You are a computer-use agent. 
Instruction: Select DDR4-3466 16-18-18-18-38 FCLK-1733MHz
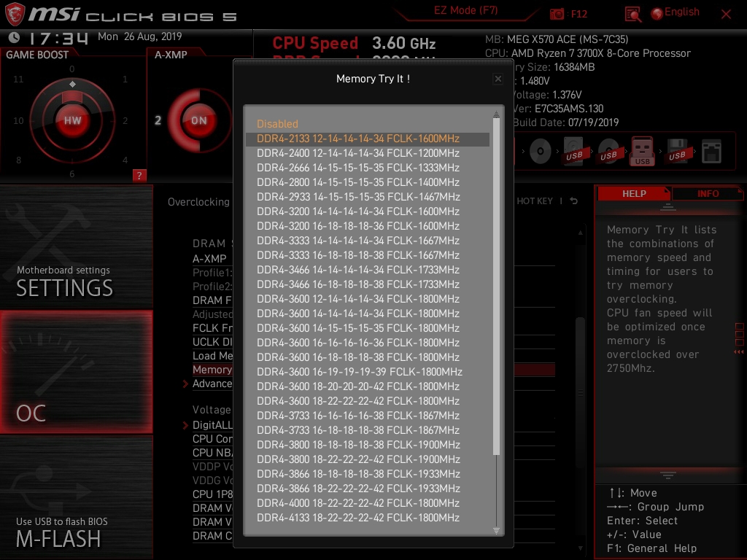[x=368, y=284]
